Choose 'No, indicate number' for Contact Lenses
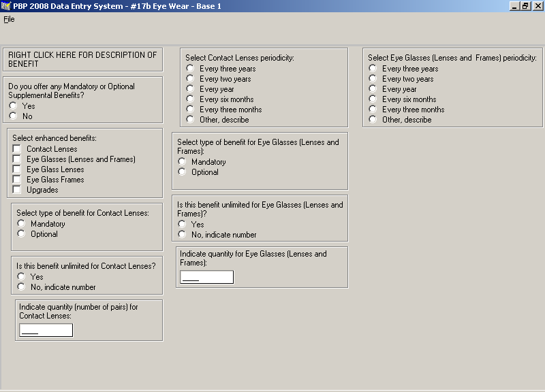 [x=21, y=287]
